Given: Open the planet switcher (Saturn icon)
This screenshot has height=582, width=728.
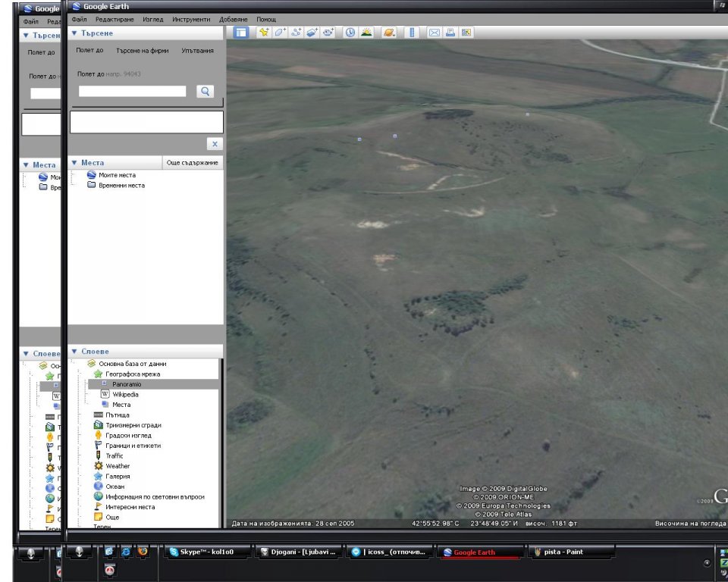Looking at the screenshot, I should [389, 33].
